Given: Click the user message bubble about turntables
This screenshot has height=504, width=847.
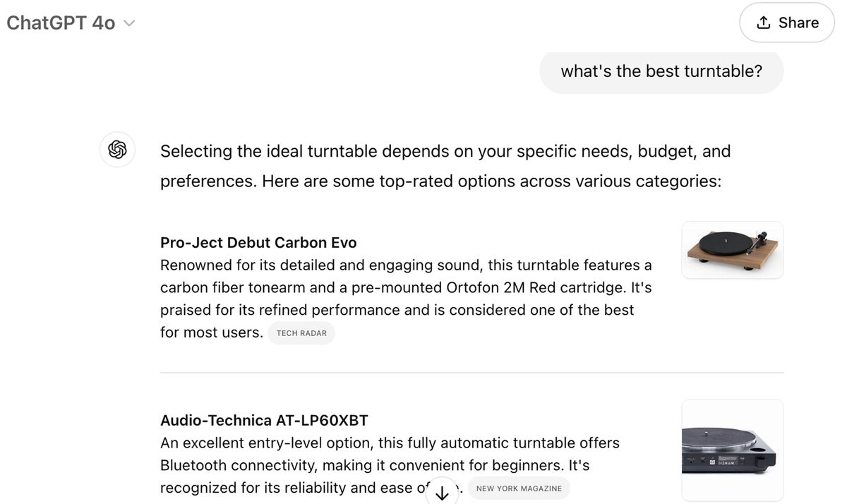Looking at the screenshot, I should 661,71.
